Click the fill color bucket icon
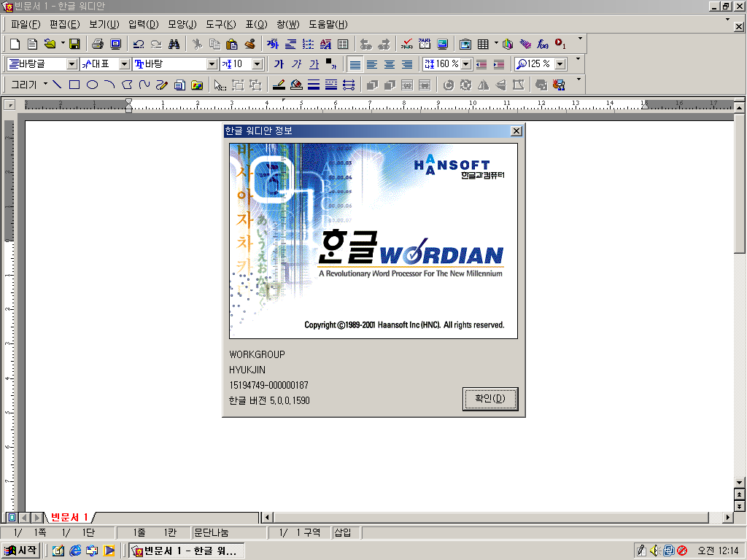 coord(296,85)
